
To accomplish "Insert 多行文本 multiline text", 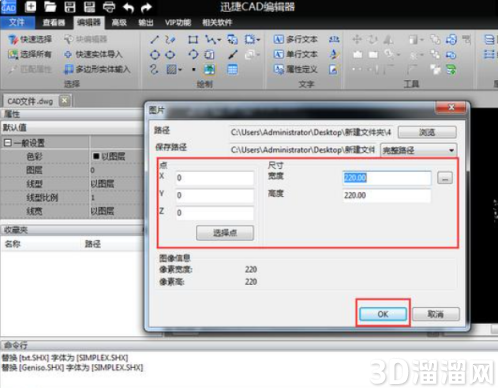I will 296,39.
